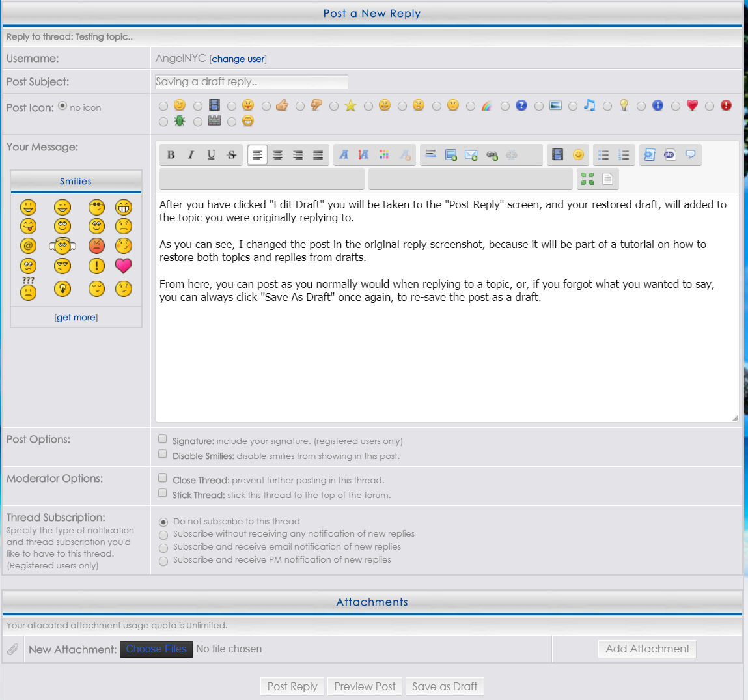Viewport: 748px width, 700px height.
Task: Click into the Post Subject field
Action: (x=251, y=81)
